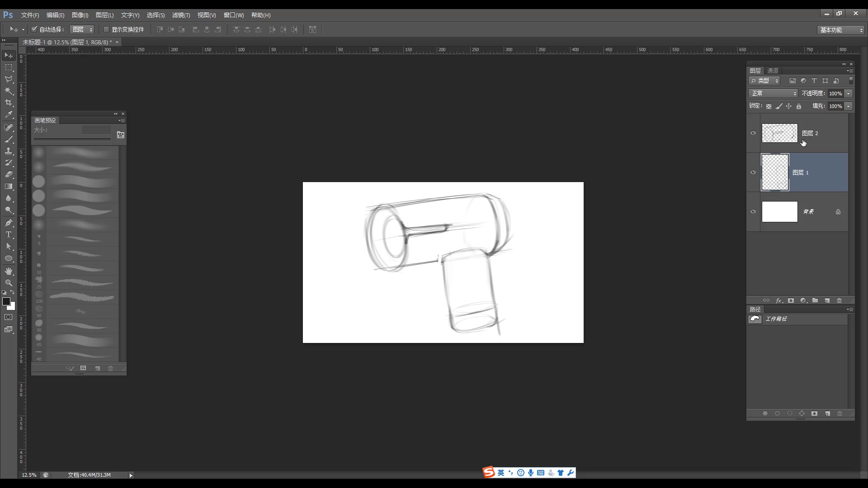The width and height of the screenshot is (868, 488).
Task: Select the Clone Stamp tool
Action: (x=9, y=151)
